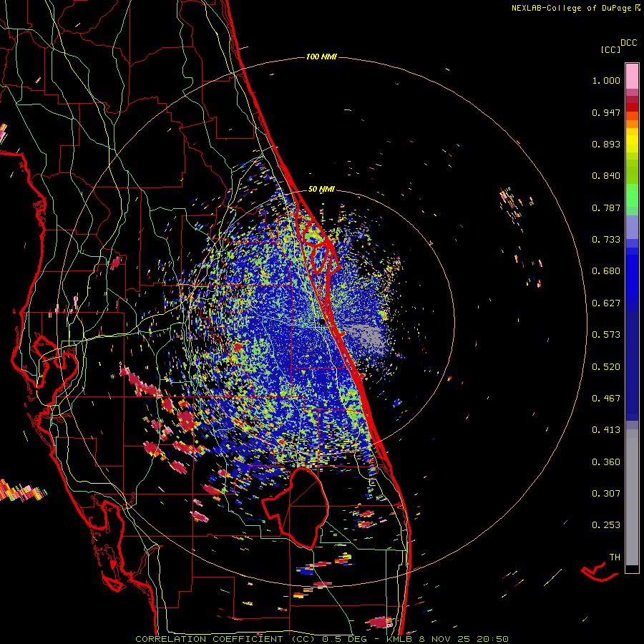Screen dimensions: 644x644
Task: Click the 0.680 scale label
Action: coord(606,271)
